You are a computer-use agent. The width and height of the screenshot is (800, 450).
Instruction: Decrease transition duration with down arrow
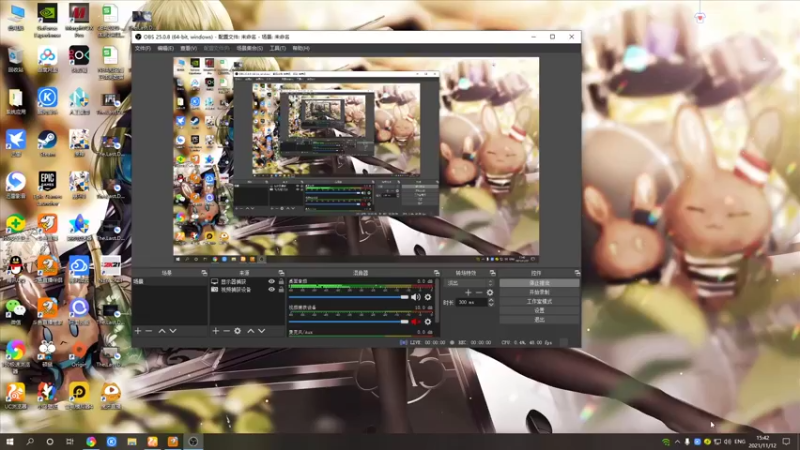(491, 305)
